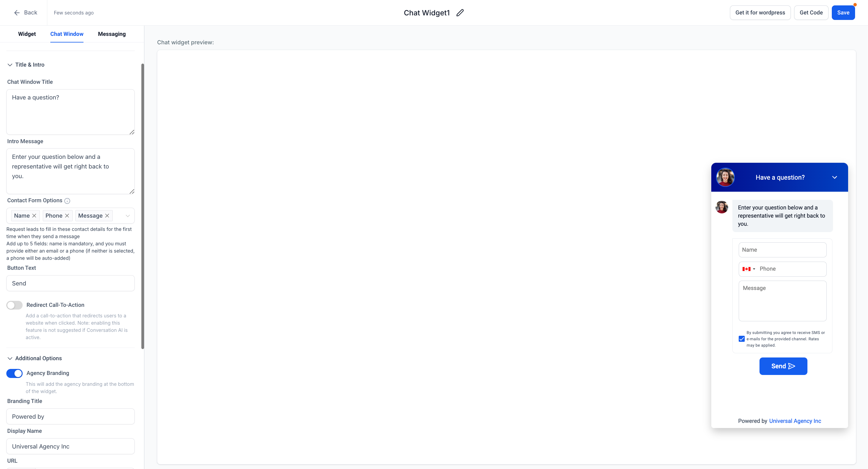The image size is (868, 469).
Task: Collapse the Title & Intro section
Action: 10,65
